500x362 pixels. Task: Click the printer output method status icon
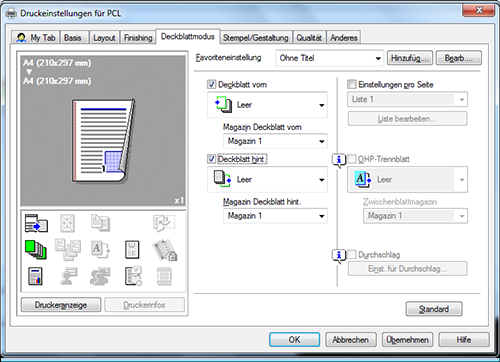(36, 223)
